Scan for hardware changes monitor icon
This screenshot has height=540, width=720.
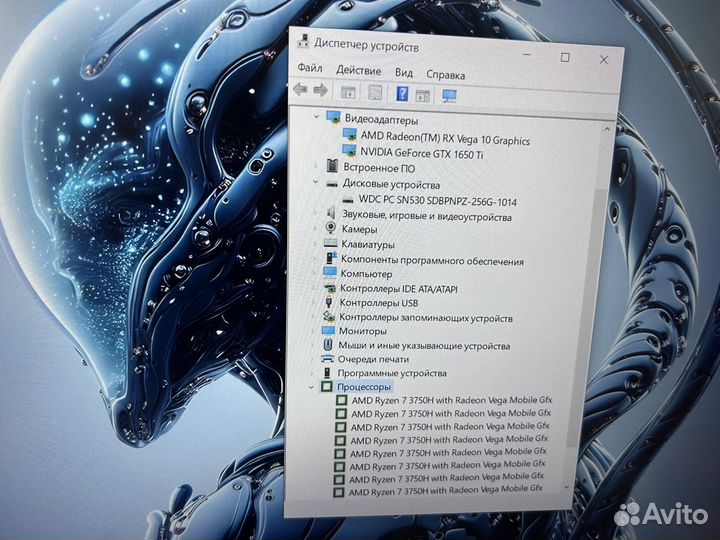click(449, 96)
